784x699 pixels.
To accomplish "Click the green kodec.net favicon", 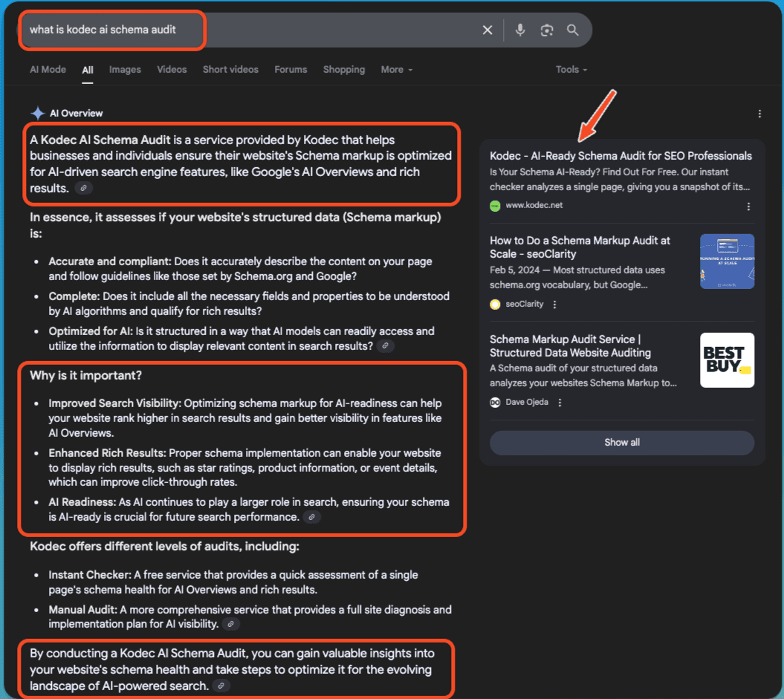I will 495,206.
